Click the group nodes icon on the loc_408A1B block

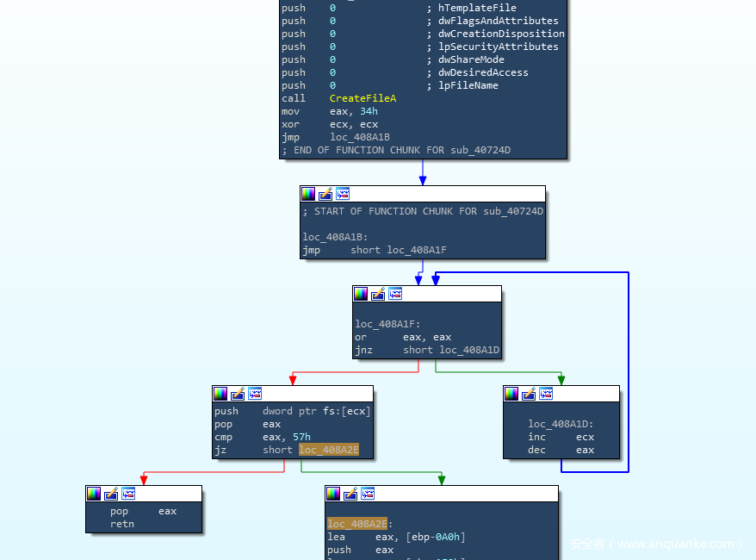(343, 194)
